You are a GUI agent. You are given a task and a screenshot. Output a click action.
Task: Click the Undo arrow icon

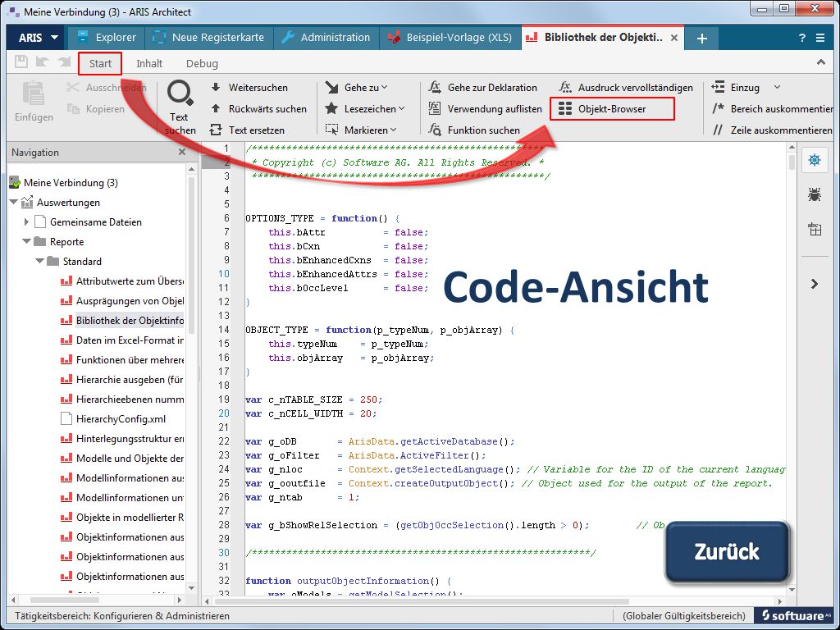pos(43,62)
